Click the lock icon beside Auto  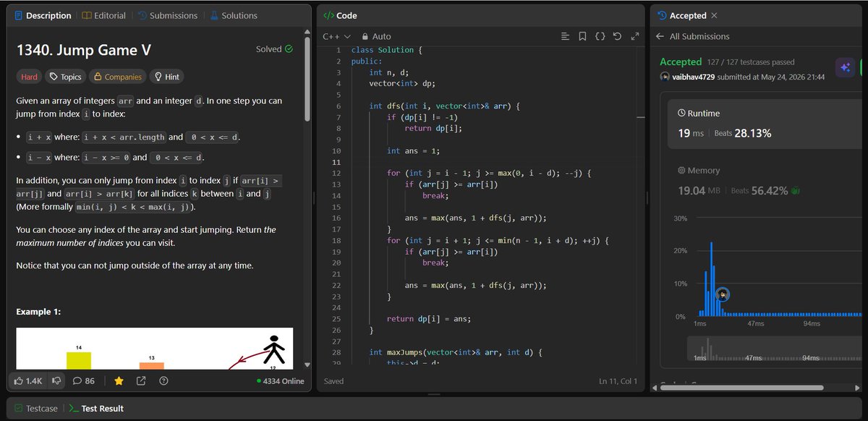tap(365, 36)
